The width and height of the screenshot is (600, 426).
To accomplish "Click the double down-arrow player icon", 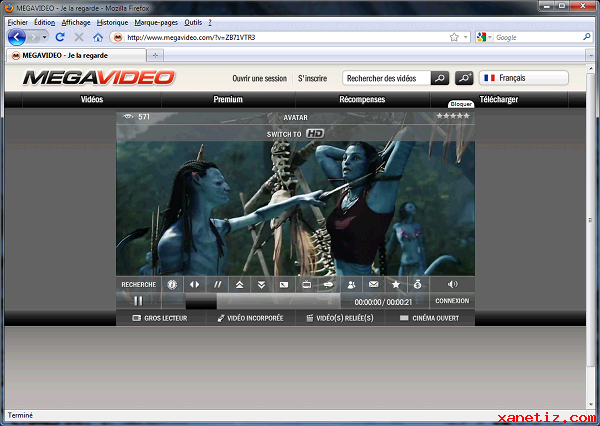I will pyautogui.click(x=261, y=284).
